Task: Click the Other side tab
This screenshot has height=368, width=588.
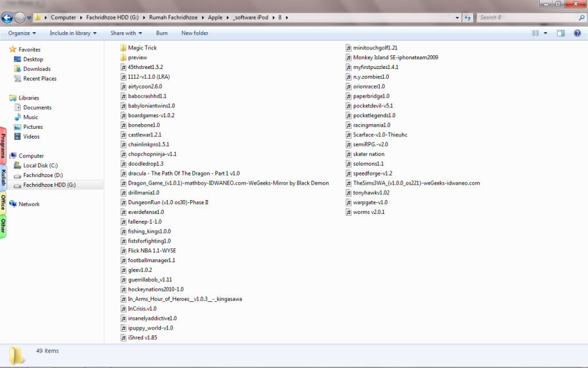Action: click(x=3, y=226)
